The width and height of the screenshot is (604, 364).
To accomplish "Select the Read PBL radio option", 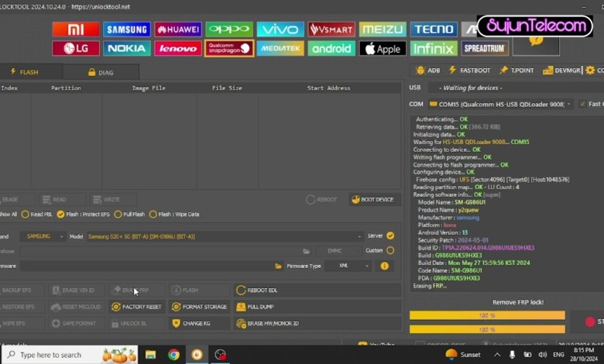I will coord(26,215).
